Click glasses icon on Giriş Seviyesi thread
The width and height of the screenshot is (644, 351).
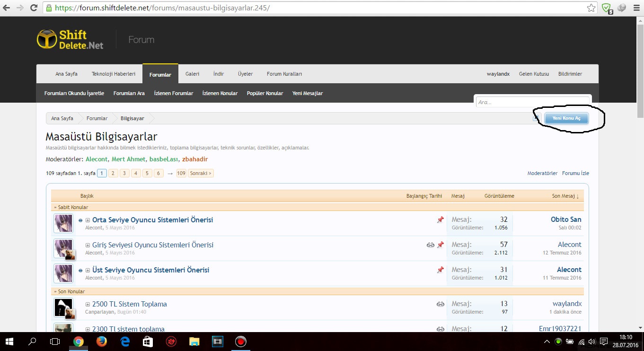[430, 245]
